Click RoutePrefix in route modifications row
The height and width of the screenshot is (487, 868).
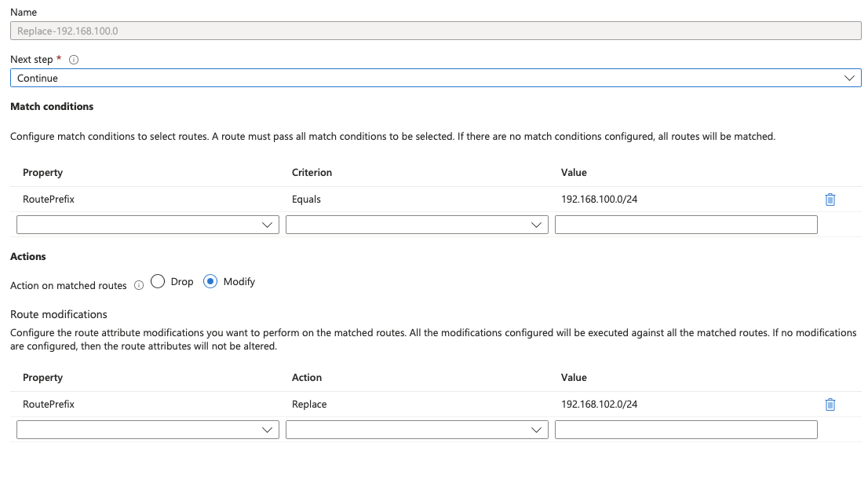(48, 405)
